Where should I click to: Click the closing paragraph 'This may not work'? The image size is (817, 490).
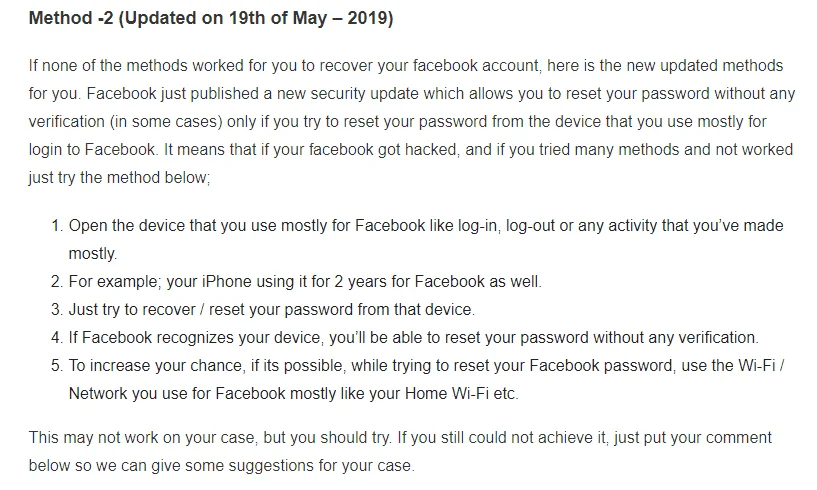[x=400, y=451]
